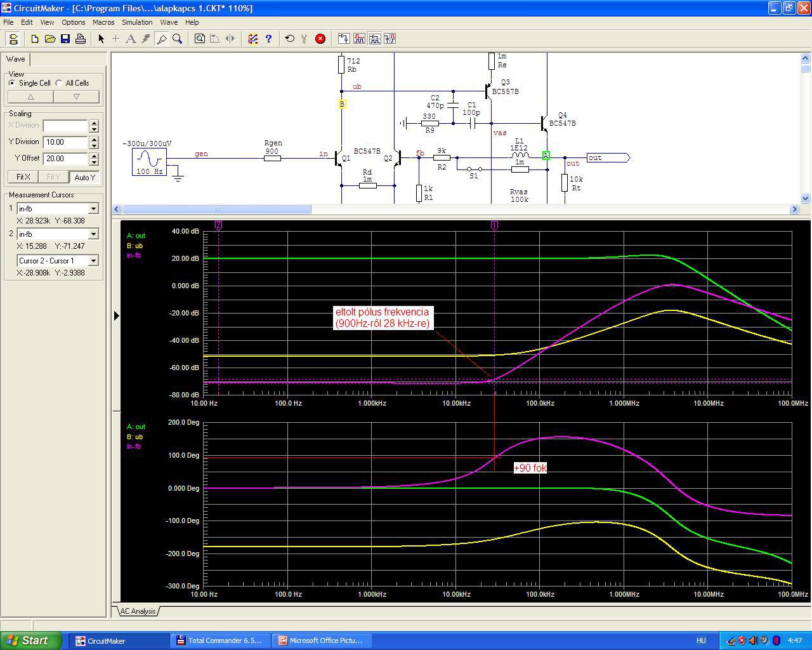This screenshot has width=812, height=650.
Task: Click the Mirror icon
Action: tap(230, 39)
